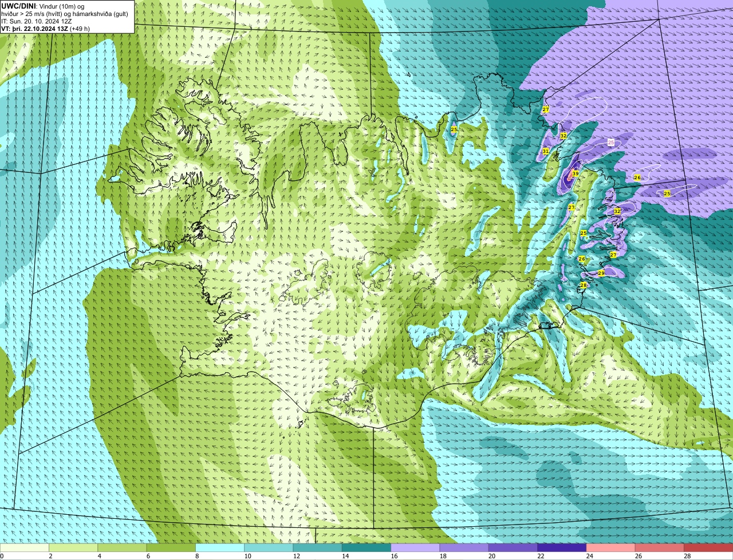This screenshot has height=560, width=733.
Task: Select the 20–22 m/s violet legend swatch
Action: click(513, 548)
